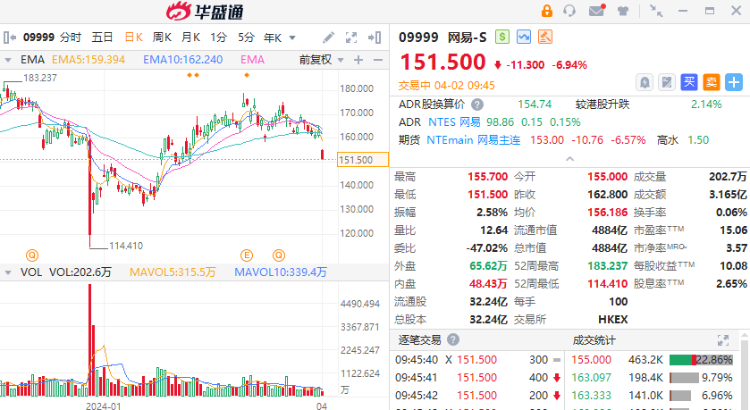This screenshot has height=410, width=750.
Task: Switch to 1分 one-minute chart
Action: (x=219, y=37)
